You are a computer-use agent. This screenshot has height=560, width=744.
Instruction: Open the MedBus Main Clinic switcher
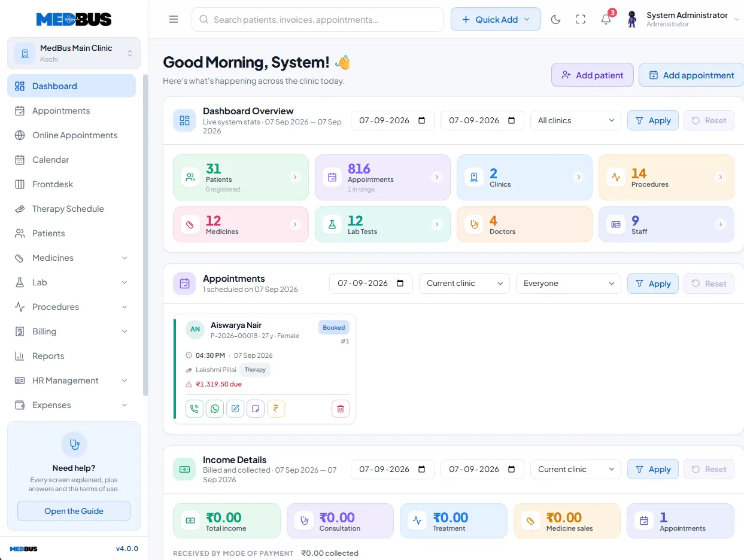click(x=74, y=53)
